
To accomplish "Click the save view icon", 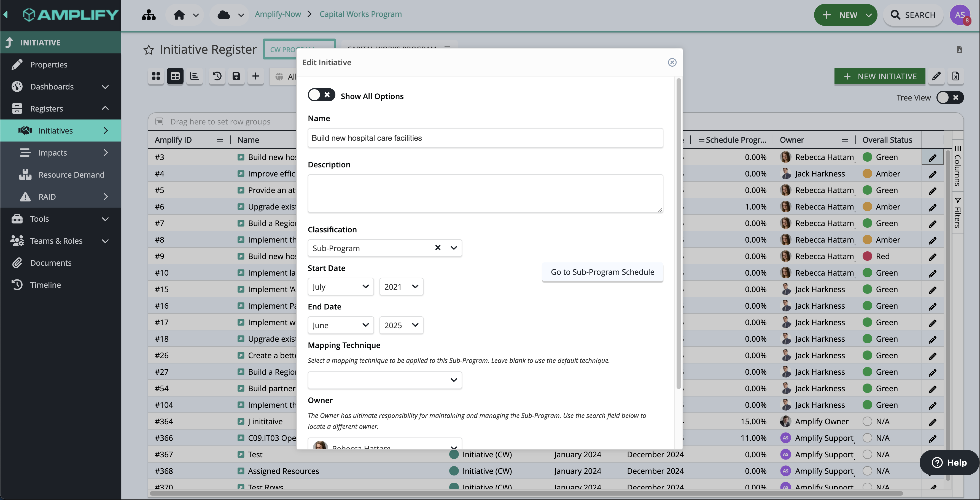I will pos(236,76).
